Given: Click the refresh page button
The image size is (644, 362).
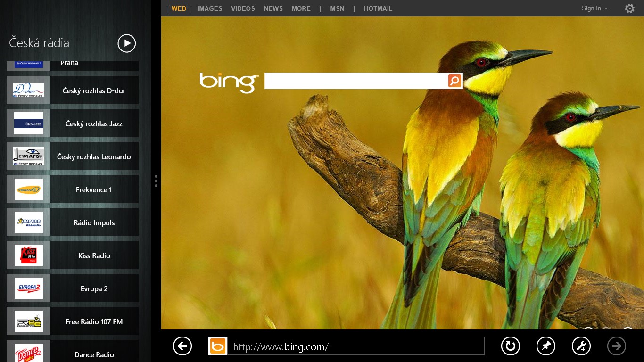Looking at the screenshot, I should 510,346.
